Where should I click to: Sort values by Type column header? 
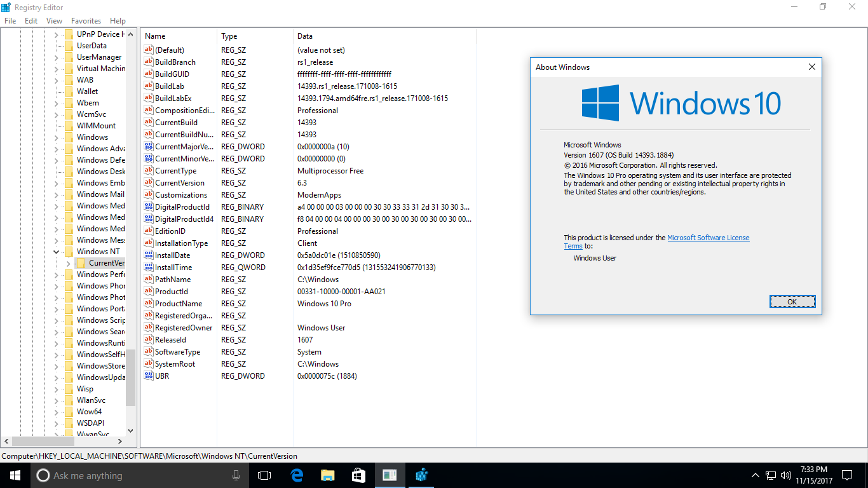[x=255, y=36]
